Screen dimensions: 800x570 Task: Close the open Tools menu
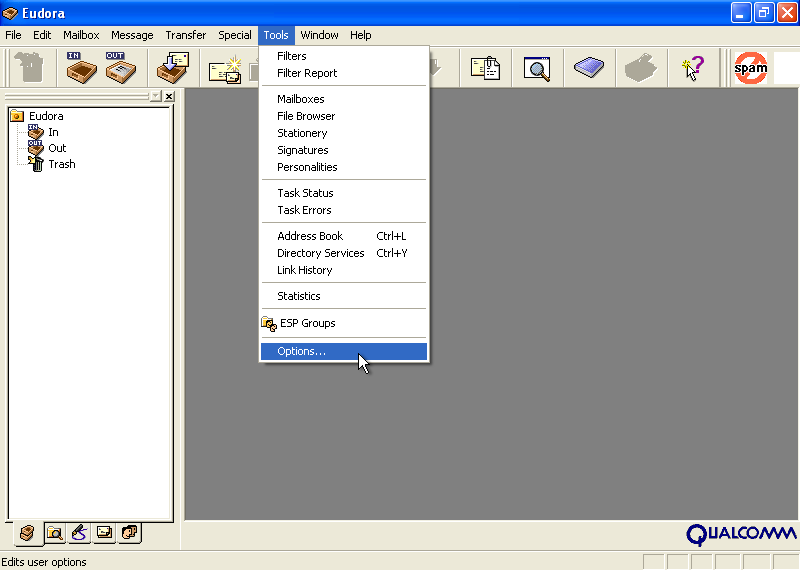(x=276, y=35)
